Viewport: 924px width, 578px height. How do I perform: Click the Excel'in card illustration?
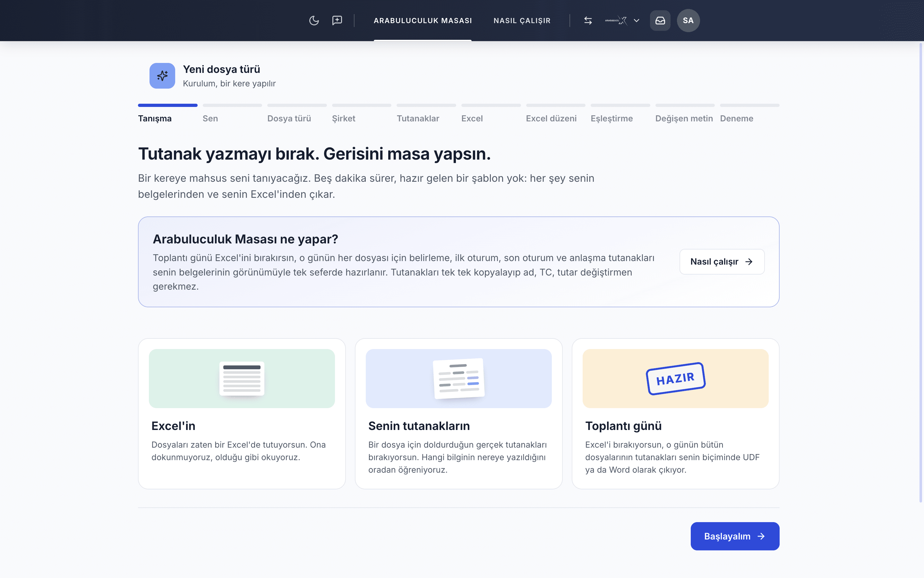[x=242, y=379]
